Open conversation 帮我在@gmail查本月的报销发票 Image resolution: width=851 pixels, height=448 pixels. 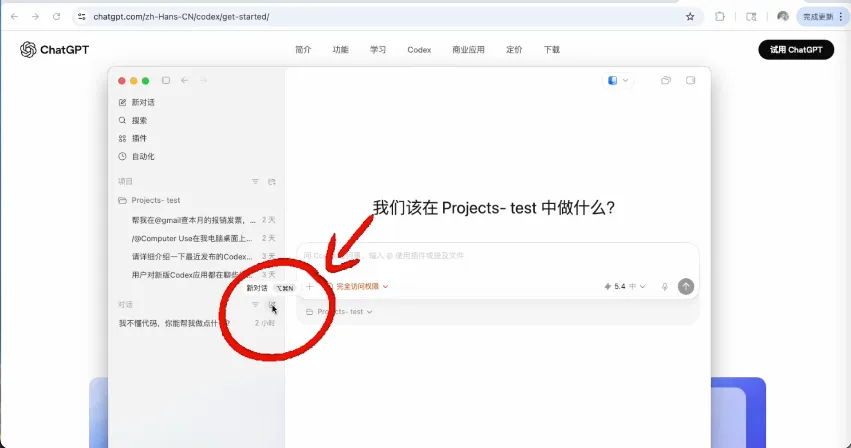click(196, 220)
